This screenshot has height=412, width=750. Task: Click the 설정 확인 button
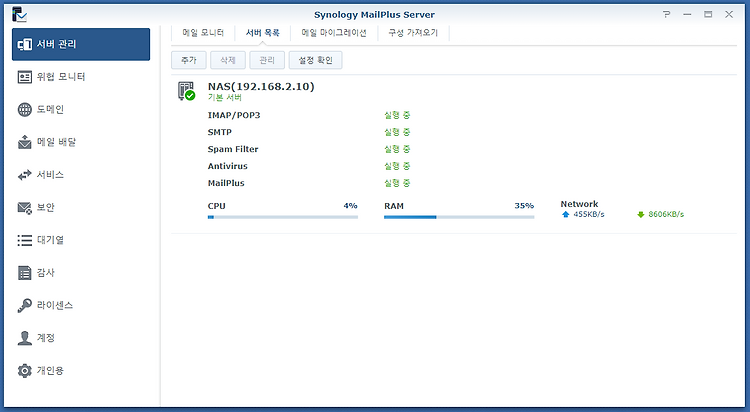pos(315,60)
